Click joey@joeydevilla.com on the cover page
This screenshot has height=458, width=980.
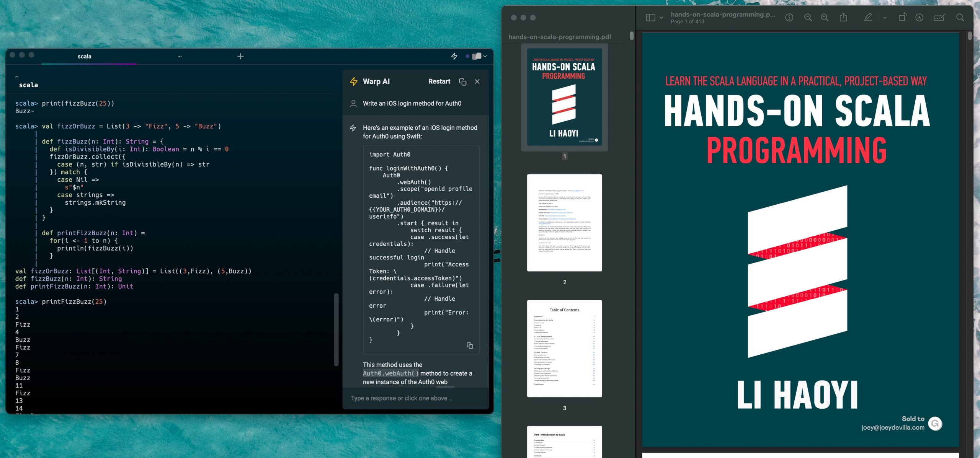(893, 427)
